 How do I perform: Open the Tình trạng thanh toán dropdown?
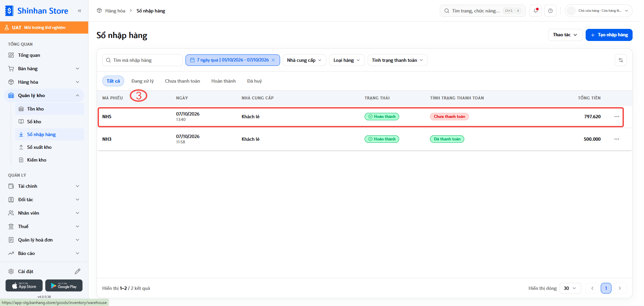pos(397,60)
